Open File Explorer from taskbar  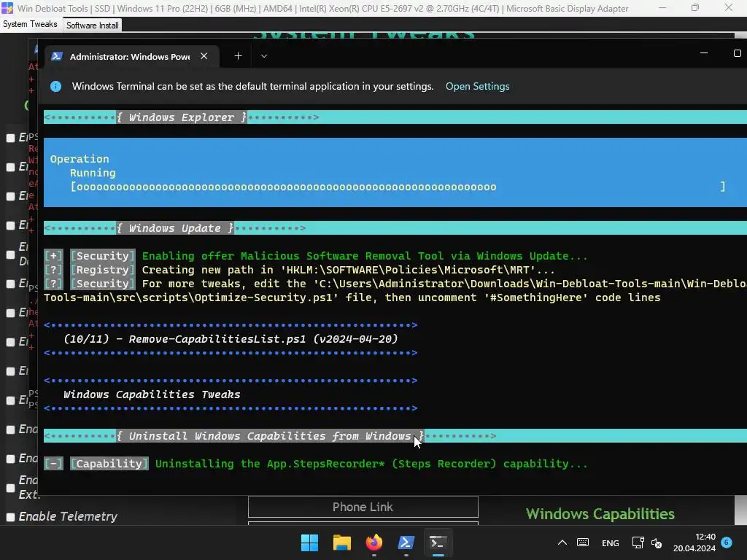342,542
